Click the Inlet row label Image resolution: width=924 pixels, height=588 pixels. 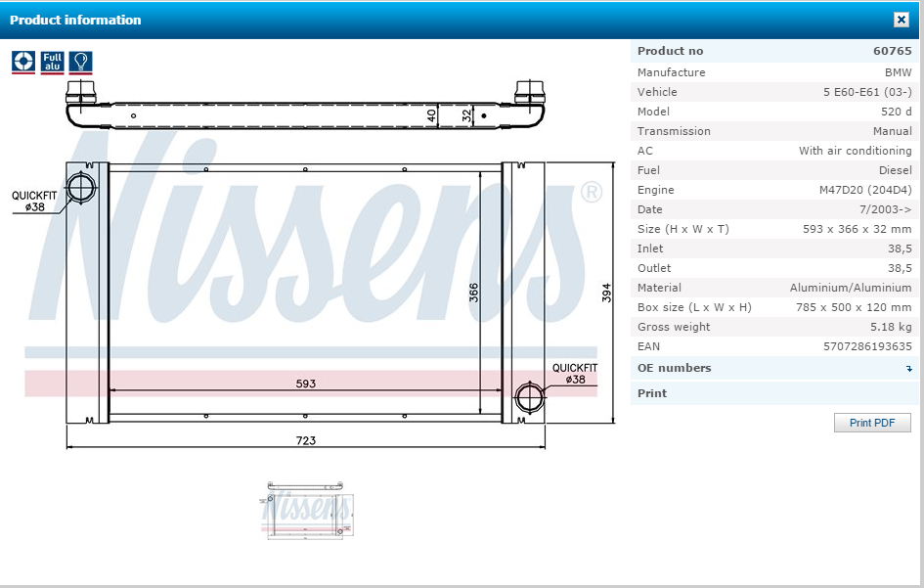click(x=650, y=249)
